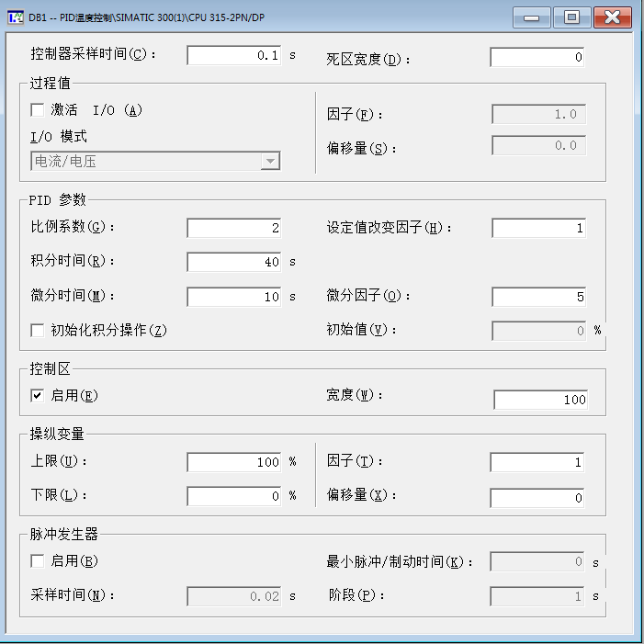Click the 设定值改变因子 field
Screen dimensions: 644x644
pyautogui.click(x=539, y=228)
